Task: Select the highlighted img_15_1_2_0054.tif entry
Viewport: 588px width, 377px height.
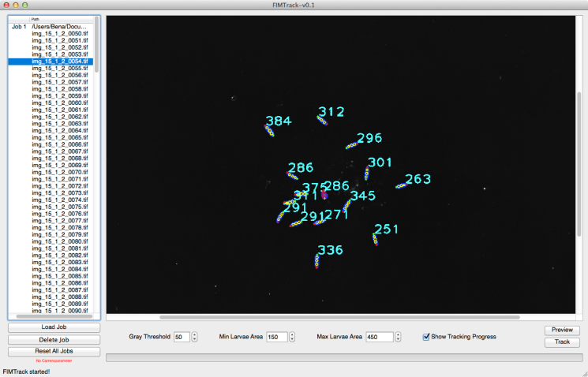Action: coord(60,61)
